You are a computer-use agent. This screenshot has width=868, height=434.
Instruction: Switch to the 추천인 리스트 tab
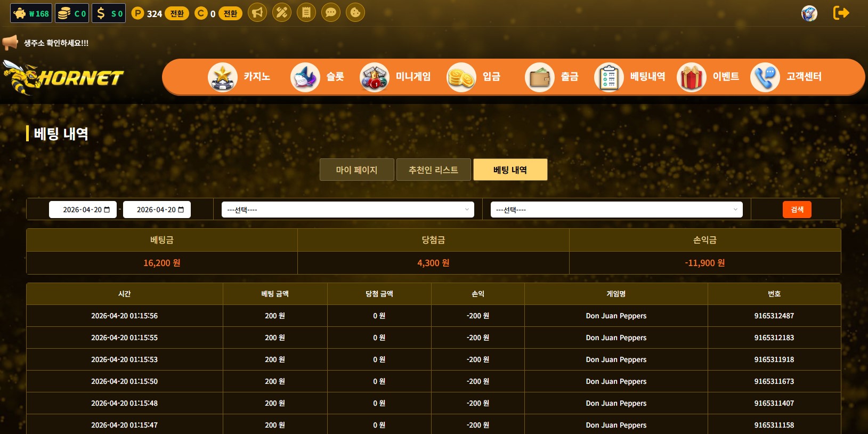point(433,170)
